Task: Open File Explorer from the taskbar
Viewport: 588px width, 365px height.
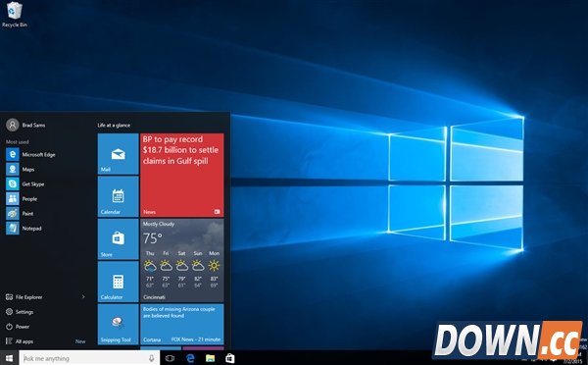Action: pyautogui.click(x=210, y=358)
